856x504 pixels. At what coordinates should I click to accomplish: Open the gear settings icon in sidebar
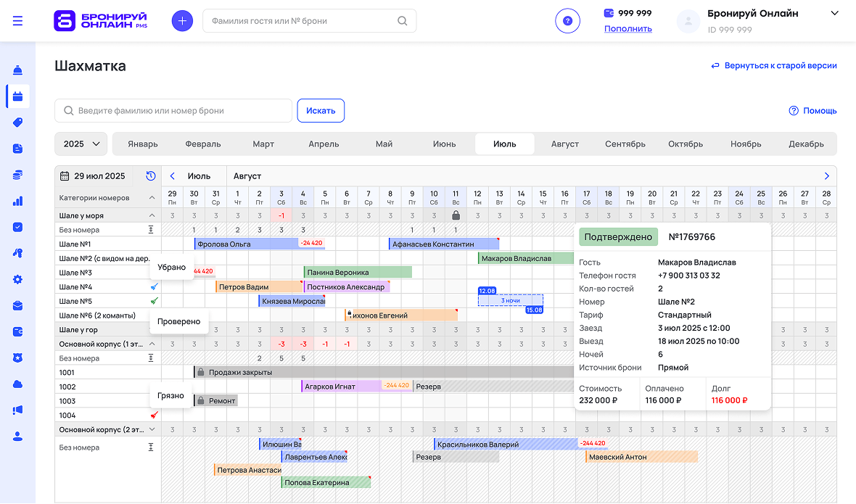tap(17, 279)
